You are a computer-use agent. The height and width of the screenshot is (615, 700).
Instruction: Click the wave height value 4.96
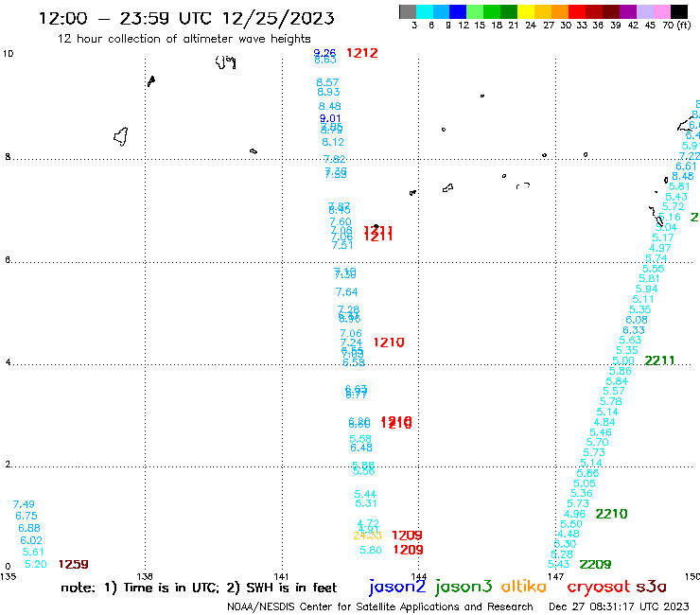click(x=574, y=514)
